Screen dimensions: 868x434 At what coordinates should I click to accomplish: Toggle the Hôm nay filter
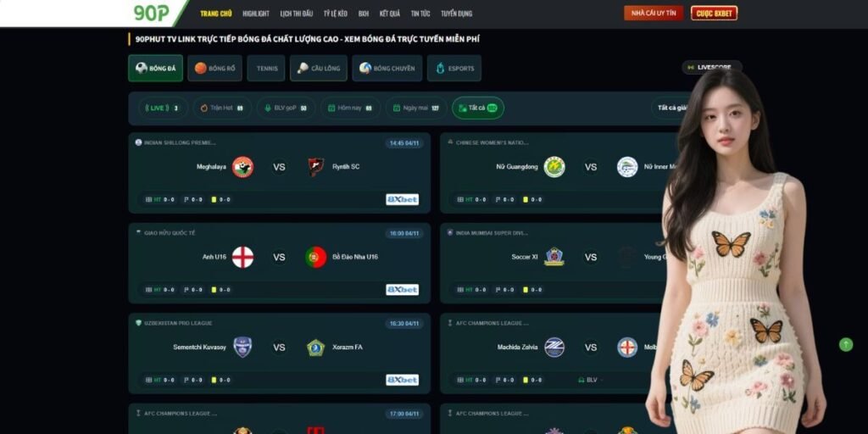coord(350,108)
